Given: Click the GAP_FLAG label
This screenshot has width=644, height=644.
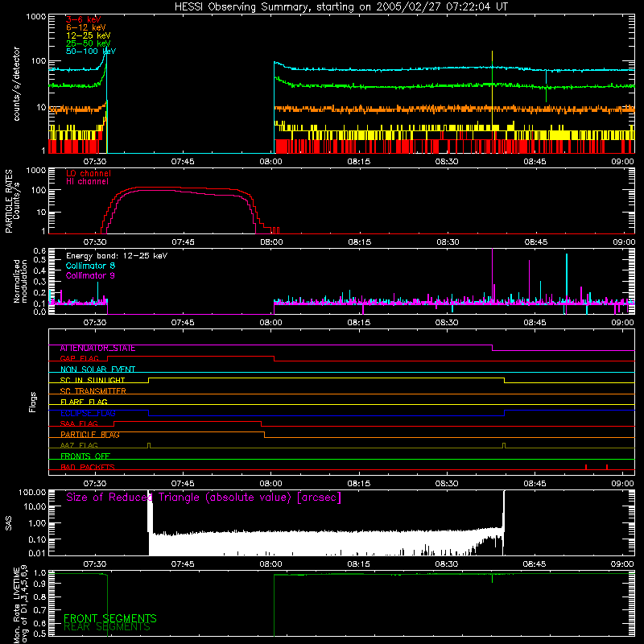Looking at the screenshot, I should [79, 359].
